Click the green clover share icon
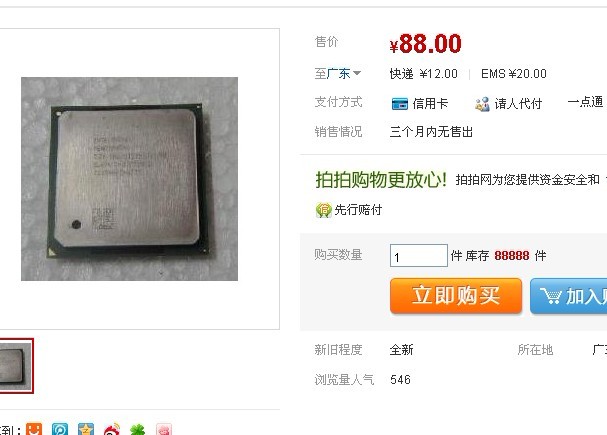The image size is (607, 435). click(137, 430)
